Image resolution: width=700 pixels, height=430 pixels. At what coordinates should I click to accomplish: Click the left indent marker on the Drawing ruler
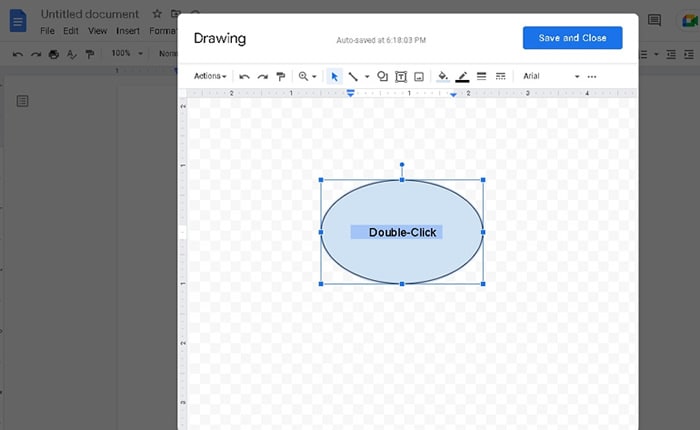coord(350,93)
